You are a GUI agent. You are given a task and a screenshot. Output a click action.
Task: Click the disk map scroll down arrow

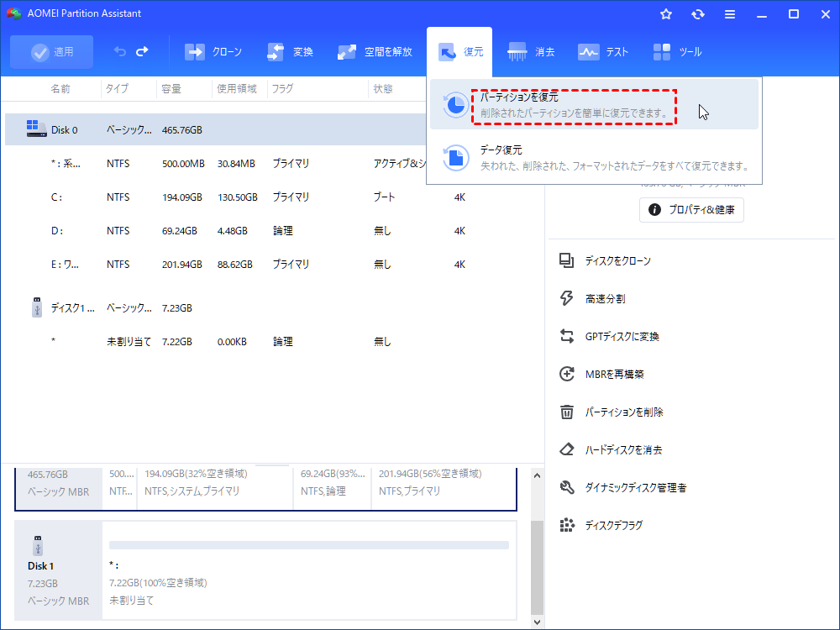point(537,622)
